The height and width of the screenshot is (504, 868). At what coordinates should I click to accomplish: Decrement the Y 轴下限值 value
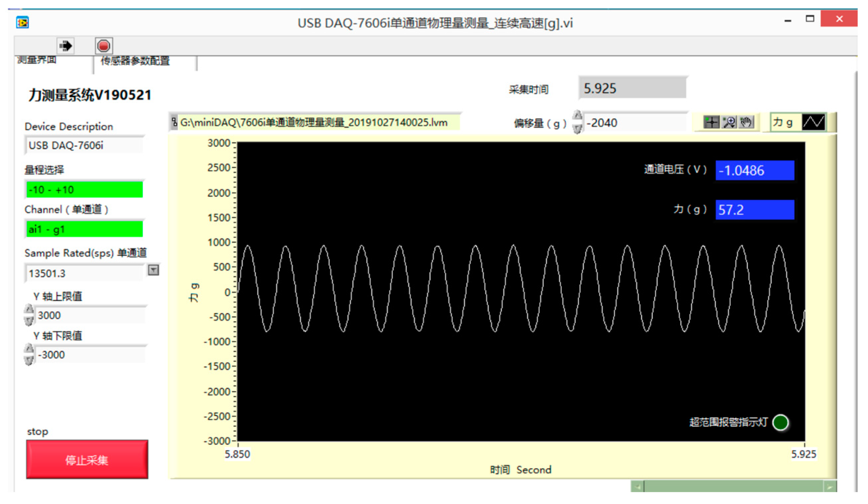[29, 360]
